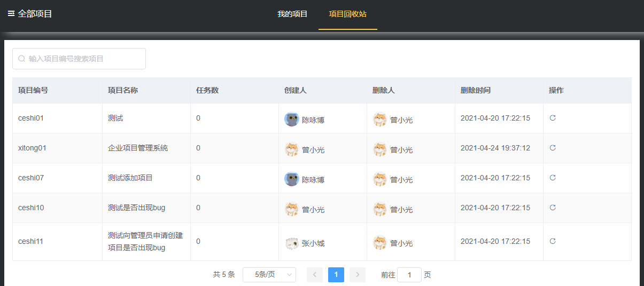Click deleter avatar in the xitong01 row
The image size is (644, 286).
point(379,149)
